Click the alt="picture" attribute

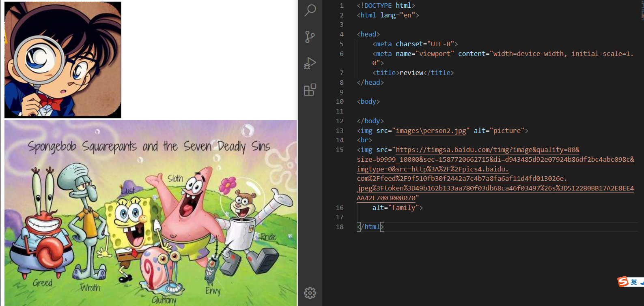(499, 131)
